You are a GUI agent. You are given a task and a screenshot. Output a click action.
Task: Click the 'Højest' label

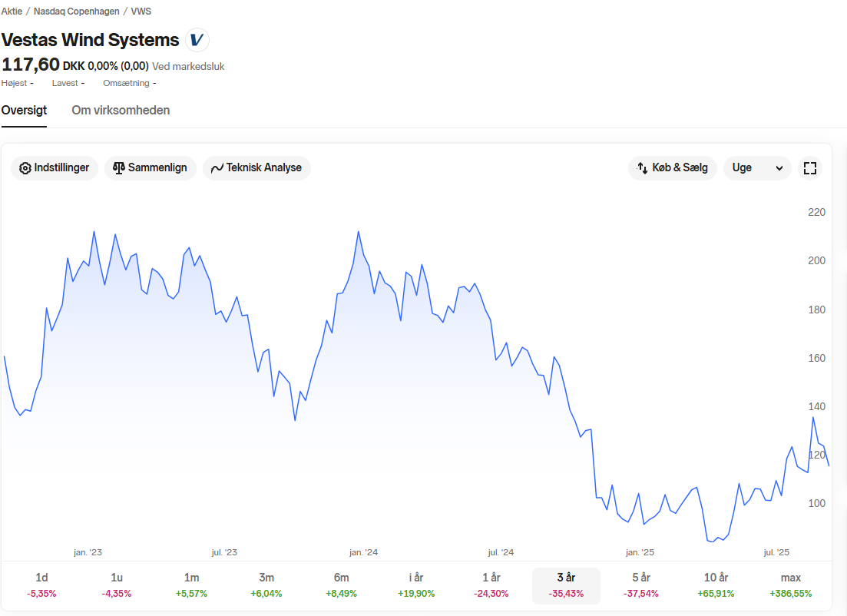point(14,83)
